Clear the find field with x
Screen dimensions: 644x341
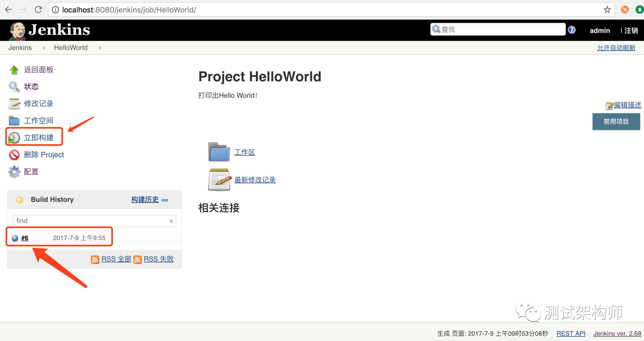[x=171, y=221]
